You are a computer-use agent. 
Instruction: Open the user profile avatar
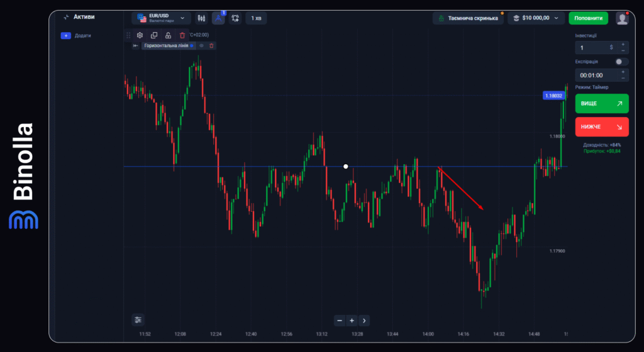622,18
